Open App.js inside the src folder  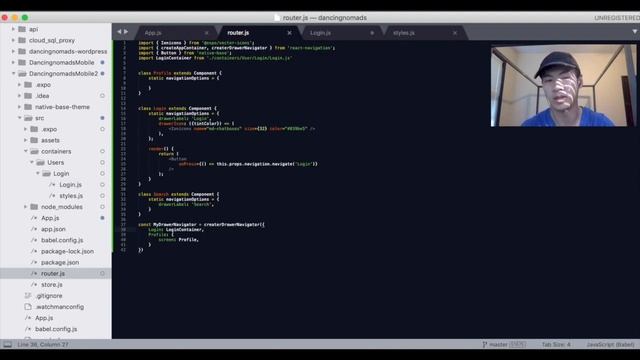(50, 218)
